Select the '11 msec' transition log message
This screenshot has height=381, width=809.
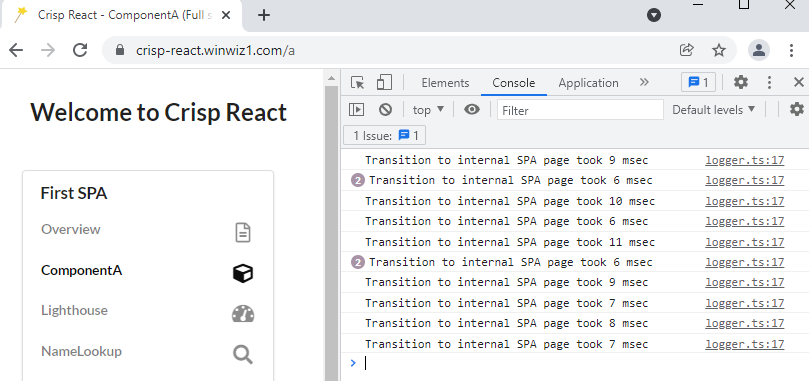510,242
